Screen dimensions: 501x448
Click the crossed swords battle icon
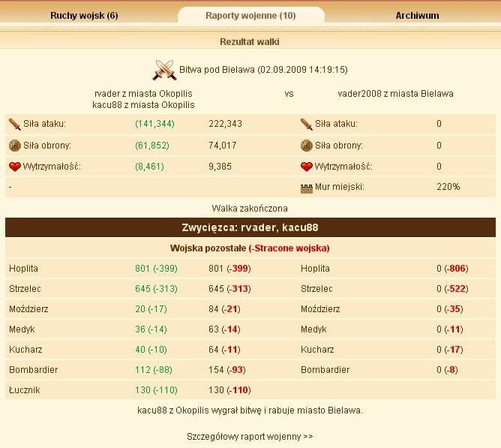click(164, 70)
